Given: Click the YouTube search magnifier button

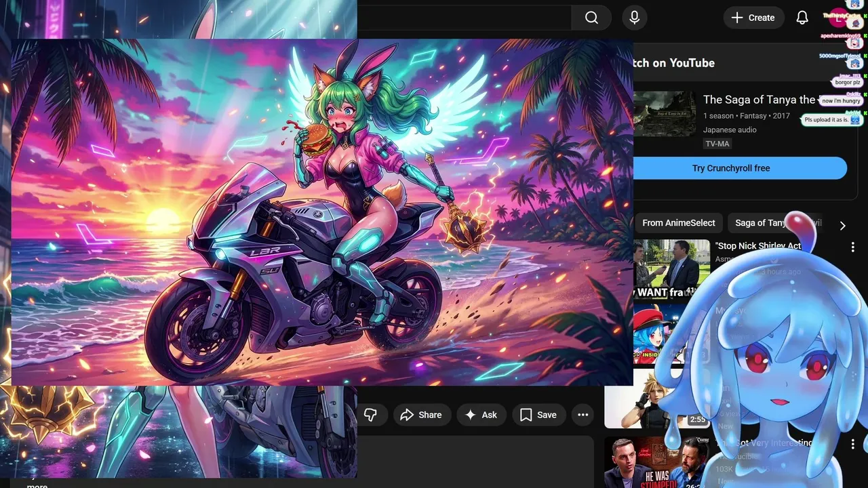Looking at the screenshot, I should click(591, 18).
